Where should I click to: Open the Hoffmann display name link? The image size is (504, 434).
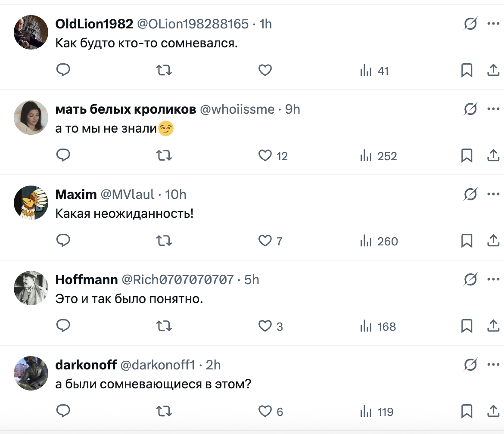(87, 280)
